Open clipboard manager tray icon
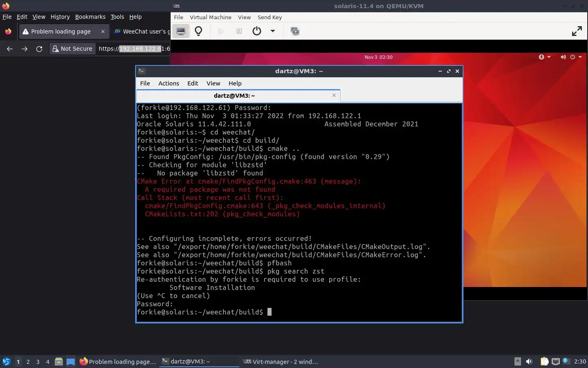 pyautogui.click(x=544, y=361)
